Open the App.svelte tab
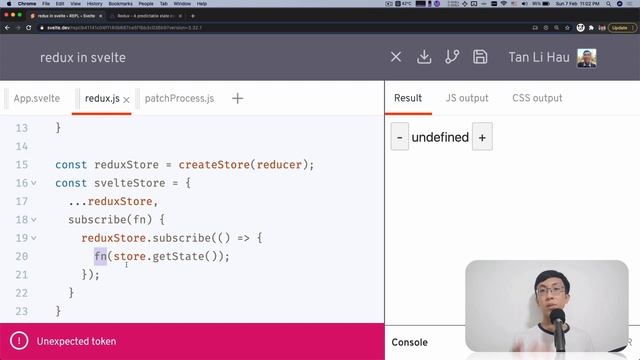The image size is (640, 360). click(x=37, y=98)
